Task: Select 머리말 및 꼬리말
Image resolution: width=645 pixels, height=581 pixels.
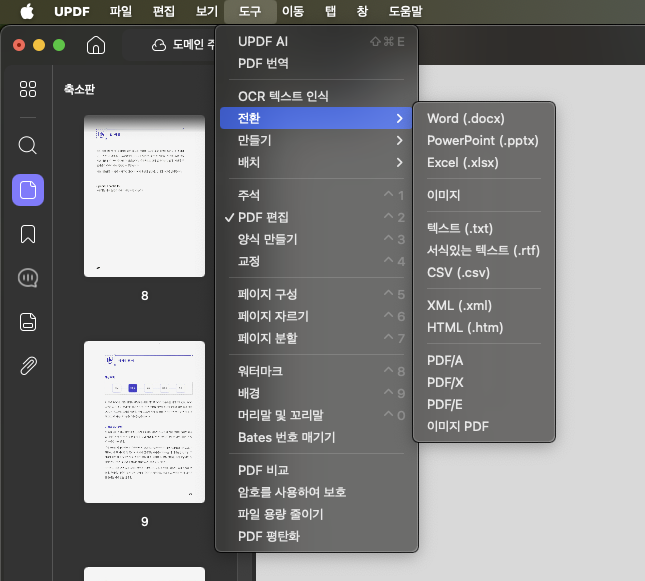Action: coord(316,415)
